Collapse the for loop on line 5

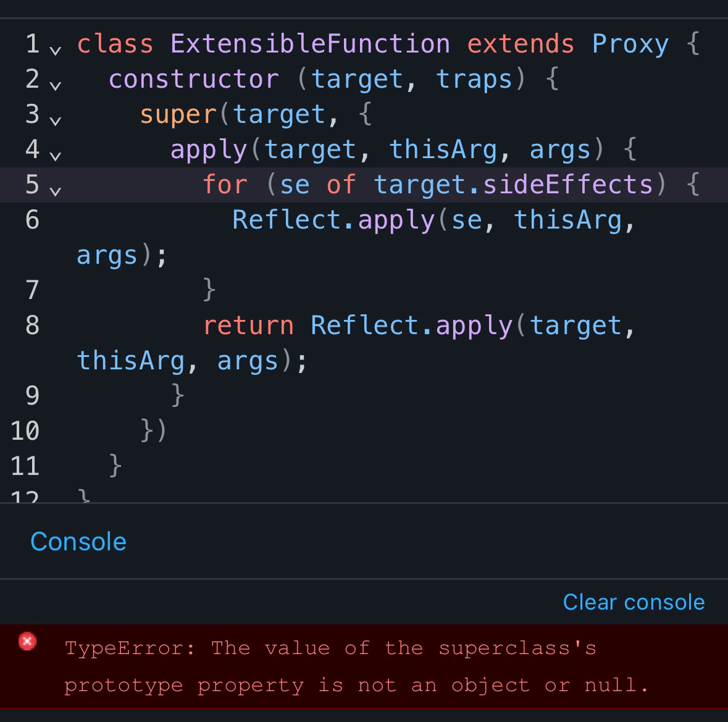[x=56, y=190]
